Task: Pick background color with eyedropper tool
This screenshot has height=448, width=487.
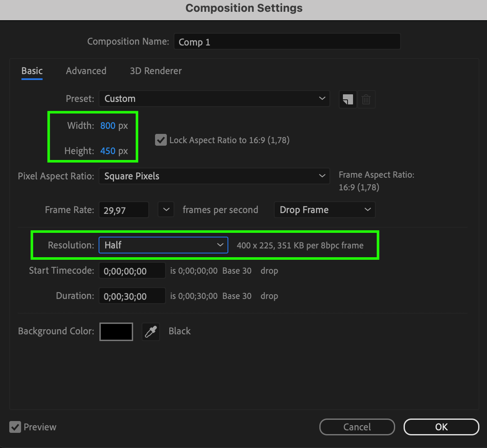Action: 151,332
